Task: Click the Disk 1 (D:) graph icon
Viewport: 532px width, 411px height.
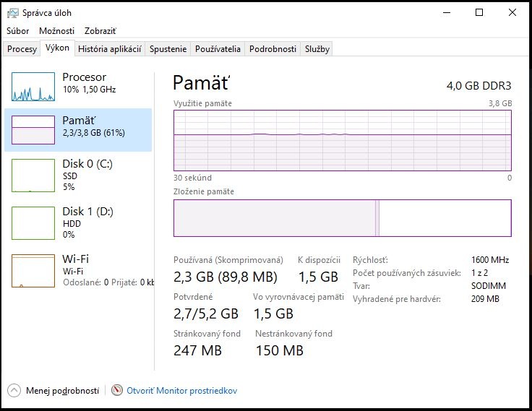Action: coord(33,222)
